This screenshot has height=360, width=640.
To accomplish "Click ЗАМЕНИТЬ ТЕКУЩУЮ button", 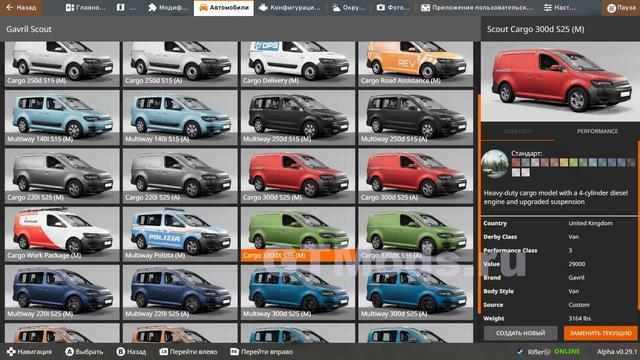I will tap(600, 333).
